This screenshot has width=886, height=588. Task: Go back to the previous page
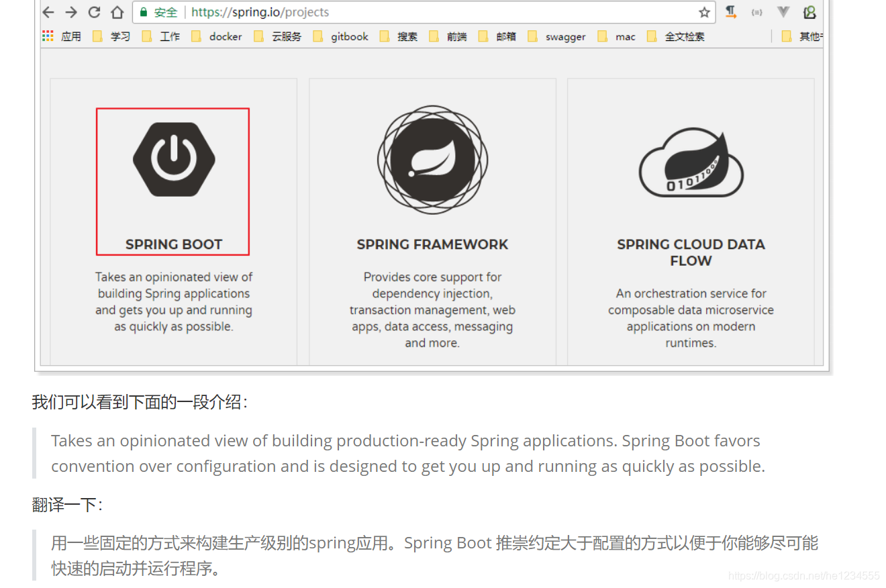pos(49,12)
